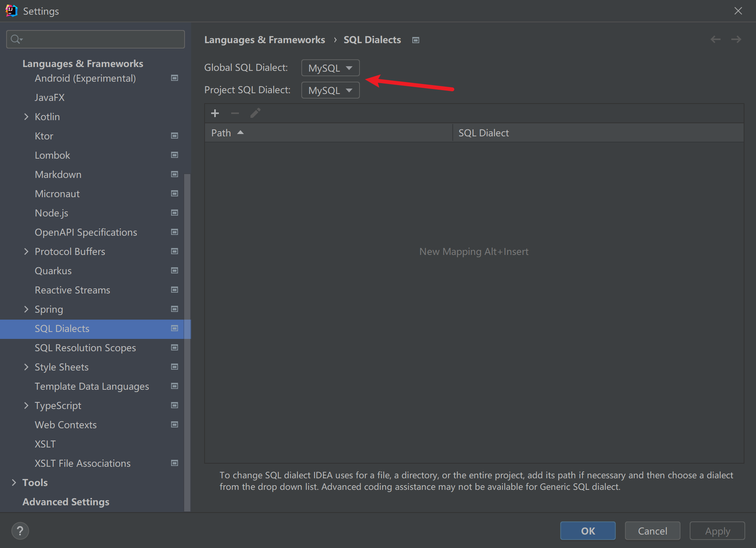Expand the Kotlin tree node
The width and height of the screenshot is (756, 548).
[26, 117]
